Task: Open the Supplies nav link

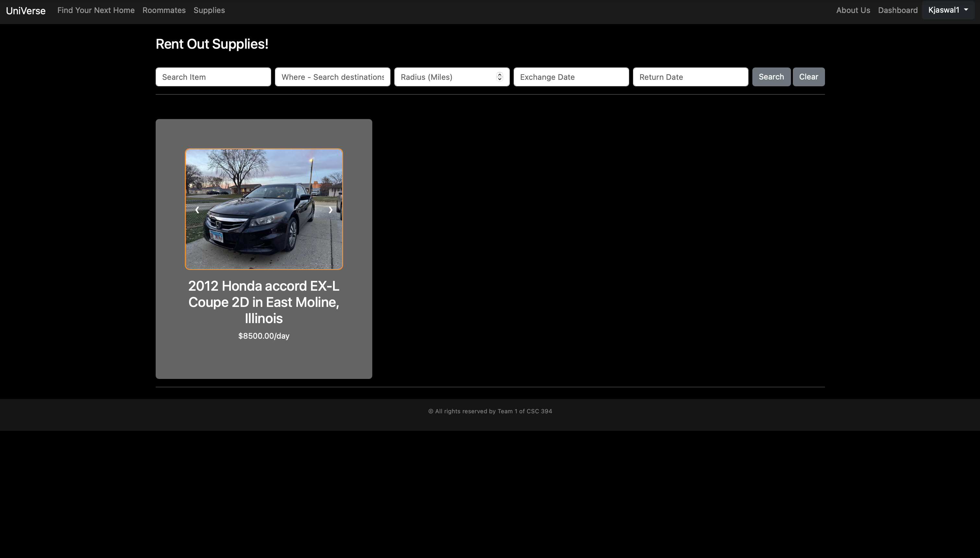Action: pos(209,10)
